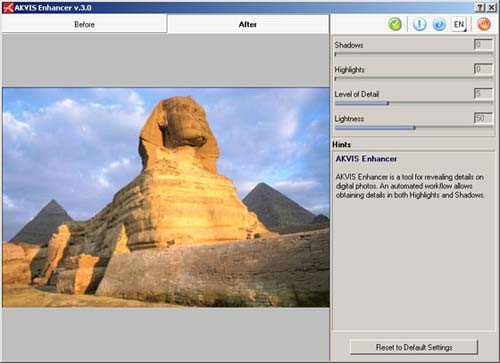Focus the Level of Detail value field
Screen dimensions: 500x363
tap(483, 93)
